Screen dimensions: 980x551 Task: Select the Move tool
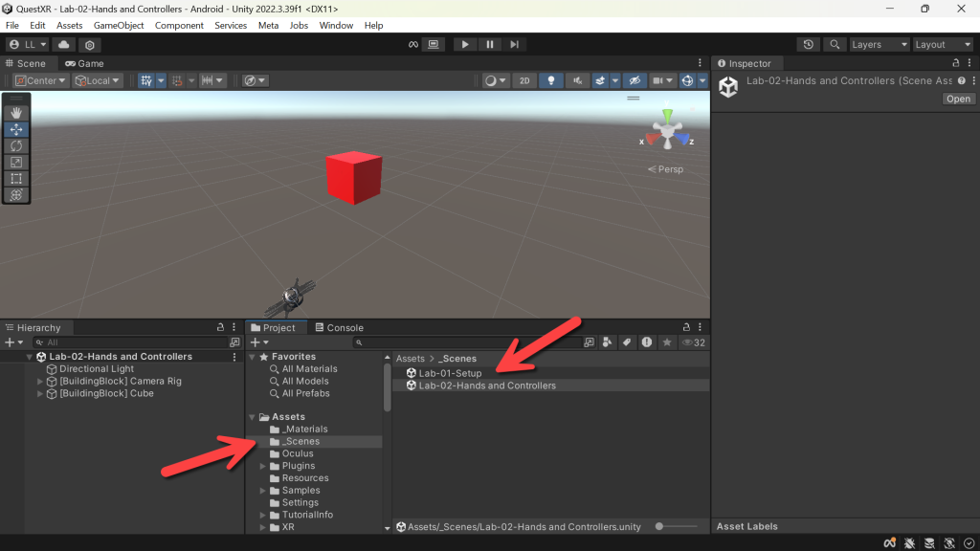tap(16, 129)
